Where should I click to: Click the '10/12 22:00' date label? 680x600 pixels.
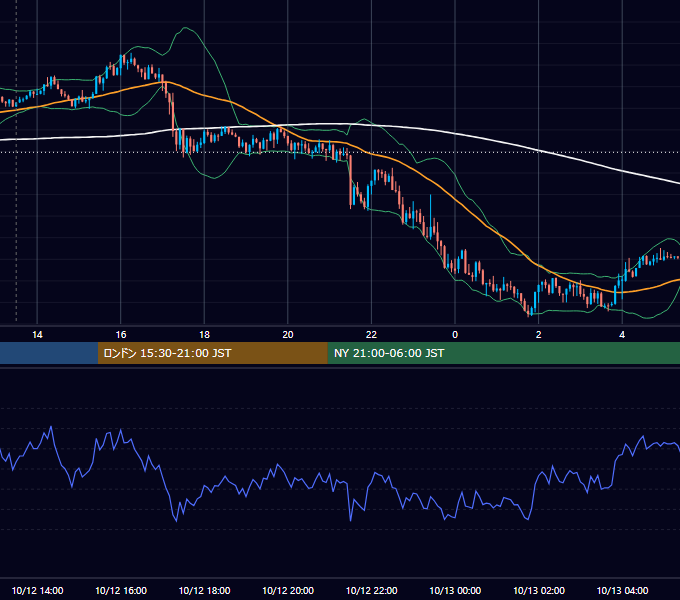tap(371, 590)
